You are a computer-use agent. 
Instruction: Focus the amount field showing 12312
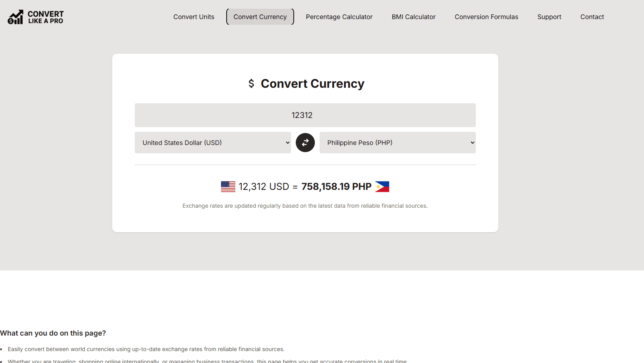click(305, 115)
